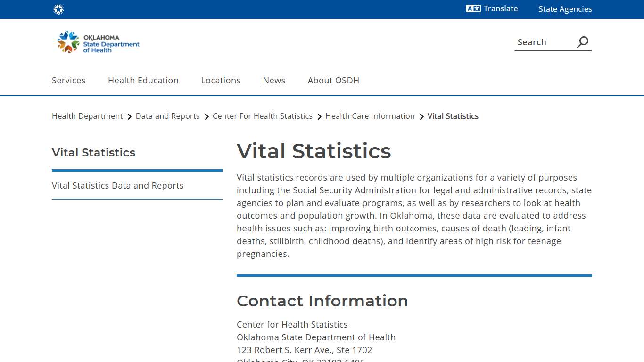Expand the Locations navigation dropdown
644x362 pixels.
coord(221,81)
